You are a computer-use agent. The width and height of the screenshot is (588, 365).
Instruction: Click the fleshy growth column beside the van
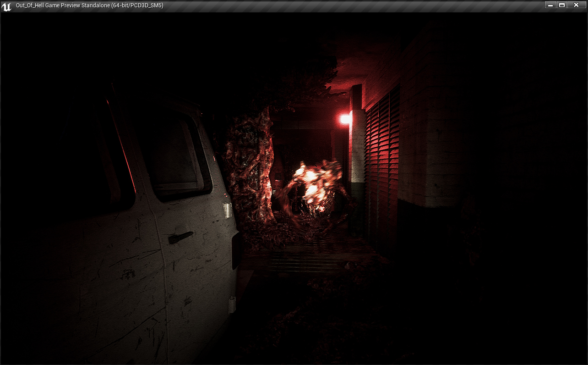coord(250,170)
